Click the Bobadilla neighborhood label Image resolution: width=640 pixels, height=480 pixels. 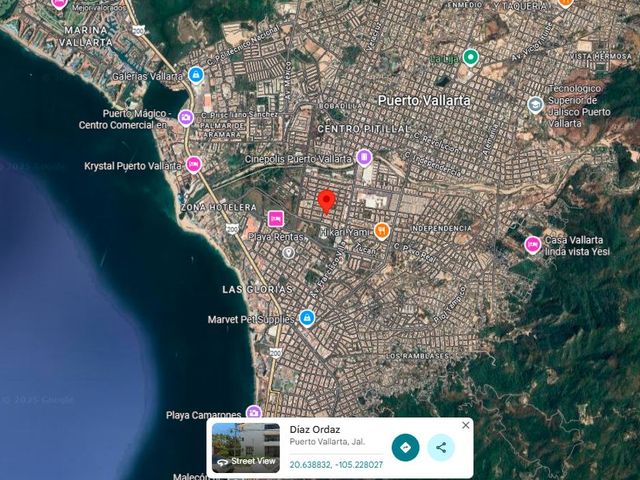pyautogui.click(x=340, y=106)
